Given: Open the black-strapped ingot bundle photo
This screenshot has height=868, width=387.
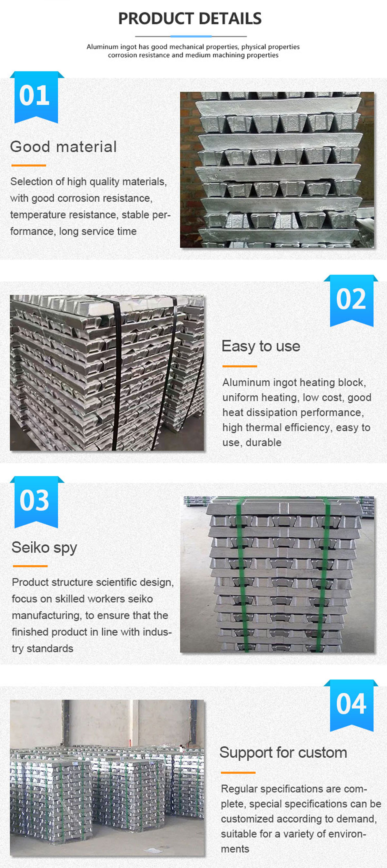Looking at the screenshot, I should tap(107, 373).
